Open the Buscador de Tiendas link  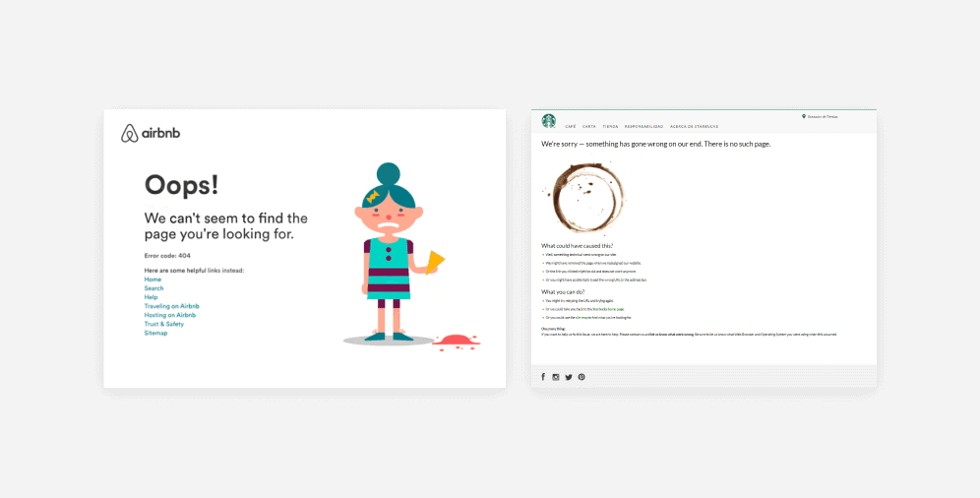[824, 117]
